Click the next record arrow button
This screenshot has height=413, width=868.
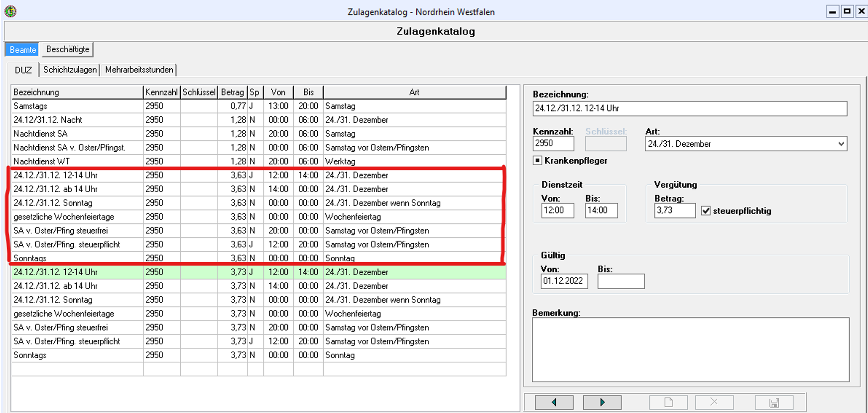pos(602,402)
